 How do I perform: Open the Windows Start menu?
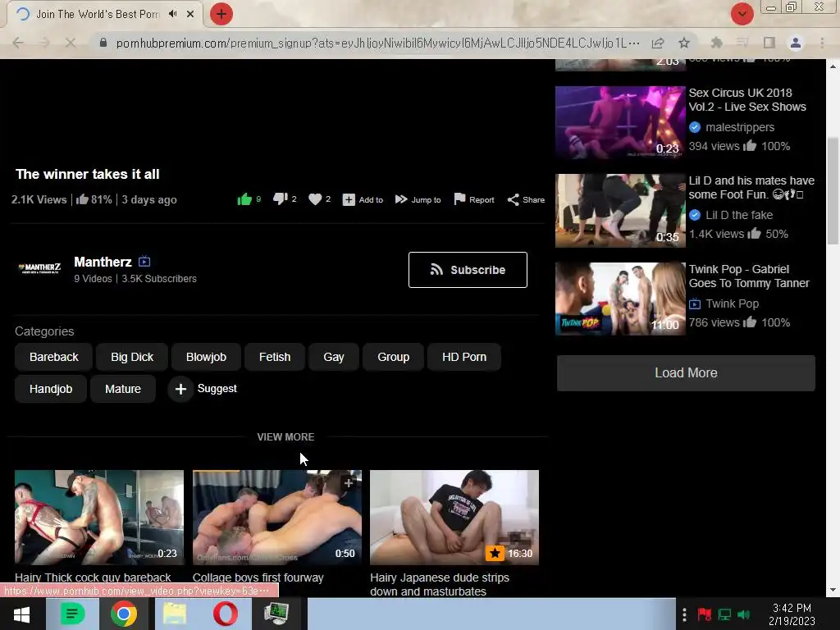(21, 614)
